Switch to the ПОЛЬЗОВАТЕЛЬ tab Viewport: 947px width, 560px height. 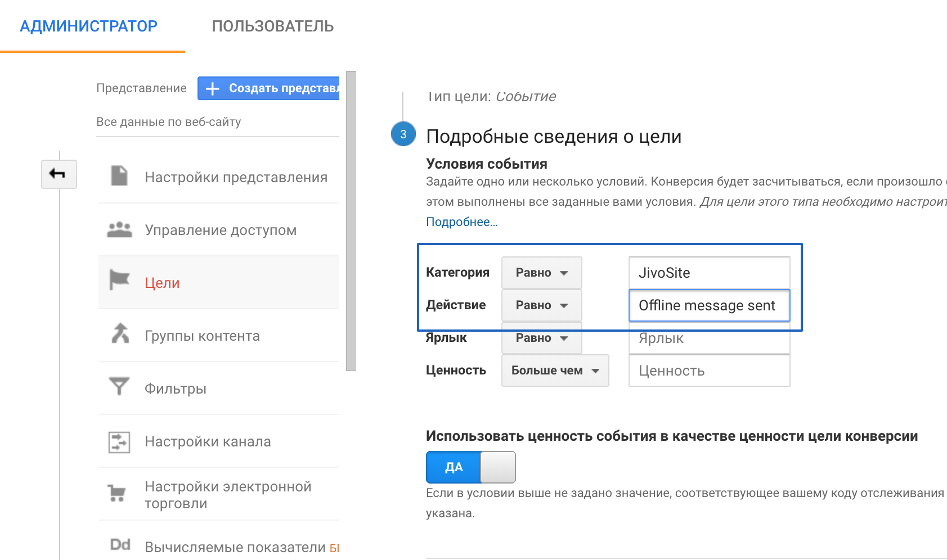click(x=273, y=26)
